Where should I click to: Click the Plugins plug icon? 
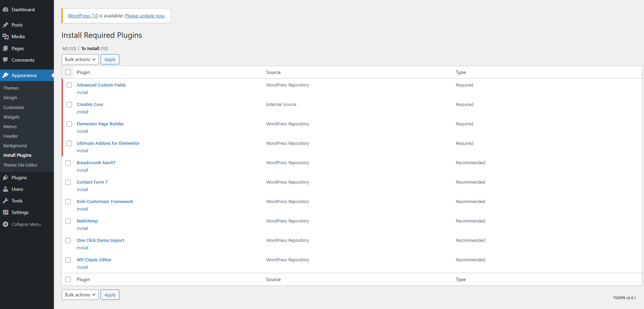click(x=5, y=177)
